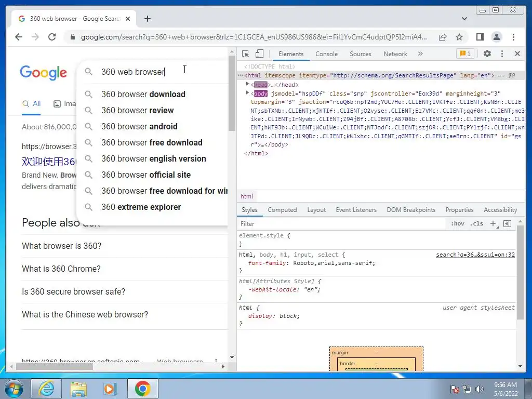
Task: Open Windows Explorer folder on taskbar
Action: (x=78, y=389)
